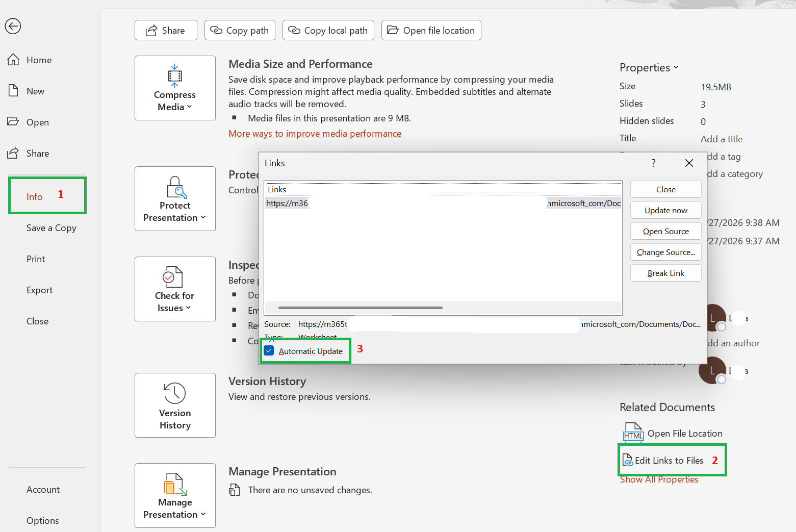Click the Copy path link icon
Viewport: 796px width, 532px height.
tap(216, 30)
